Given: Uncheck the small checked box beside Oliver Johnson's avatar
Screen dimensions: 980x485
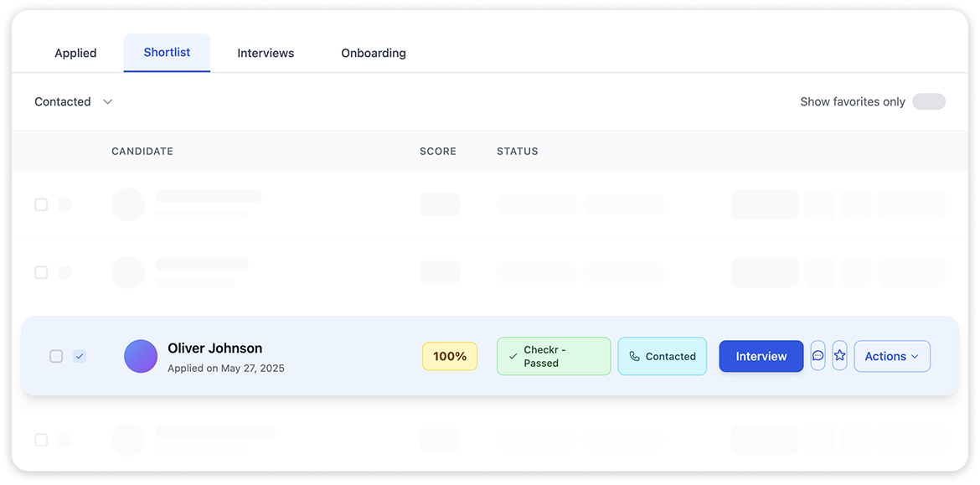Looking at the screenshot, I should [x=80, y=356].
